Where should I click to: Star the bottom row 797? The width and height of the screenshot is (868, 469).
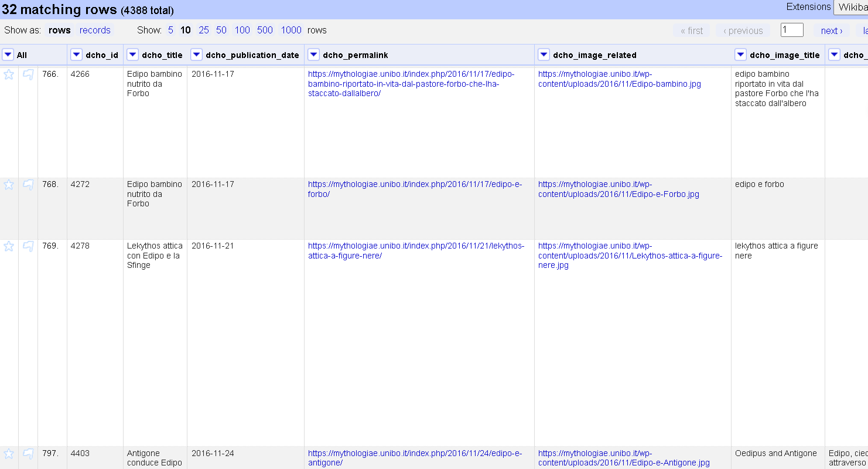point(9,453)
